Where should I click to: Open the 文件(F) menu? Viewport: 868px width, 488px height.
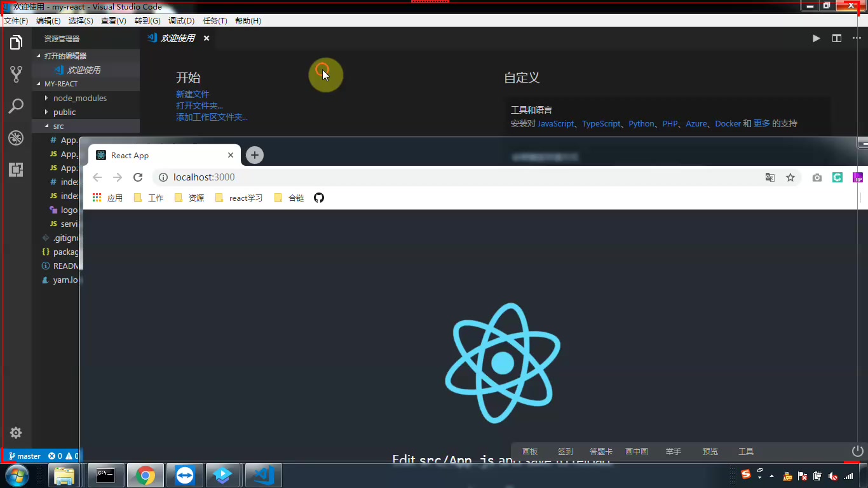pyautogui.click(x=16, y=21)
